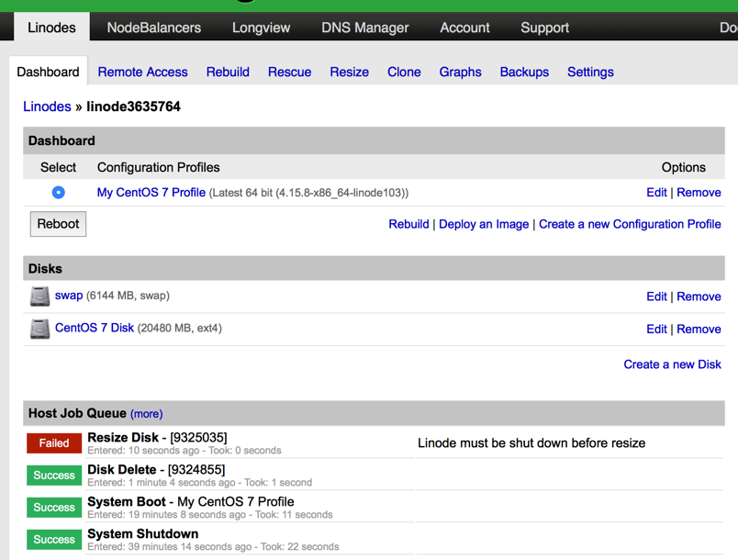The image size is (738, 560).
Task: Edit the swap disk
Action: point(656,297)
